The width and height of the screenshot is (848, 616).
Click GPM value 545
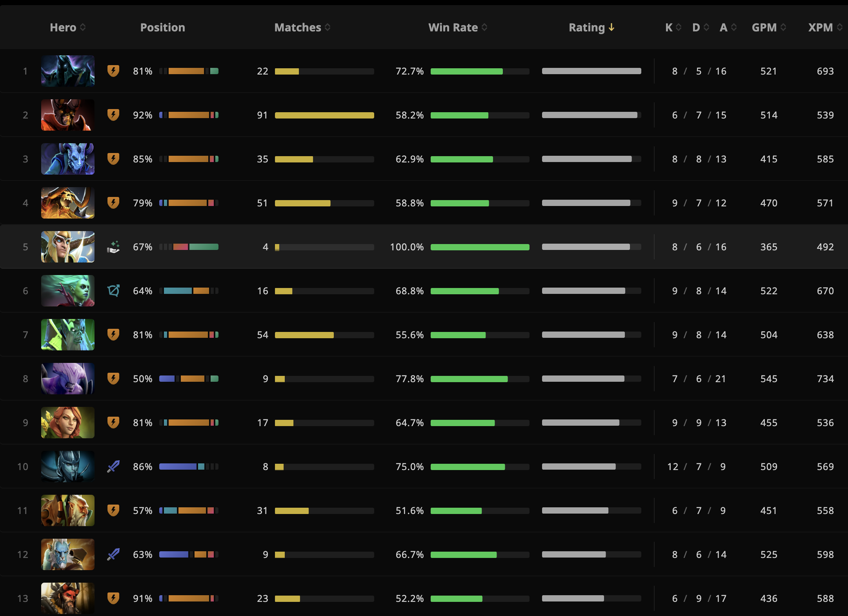769,379
